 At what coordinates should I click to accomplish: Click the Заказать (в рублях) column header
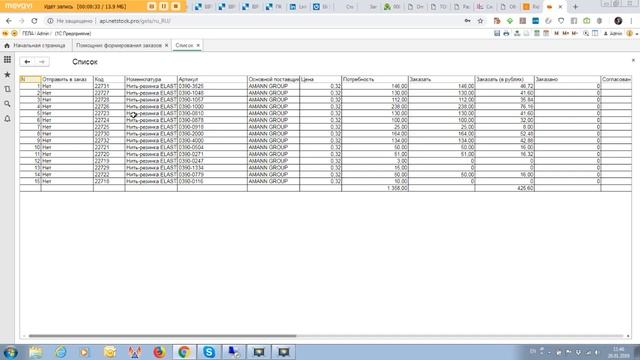point(504,79)
